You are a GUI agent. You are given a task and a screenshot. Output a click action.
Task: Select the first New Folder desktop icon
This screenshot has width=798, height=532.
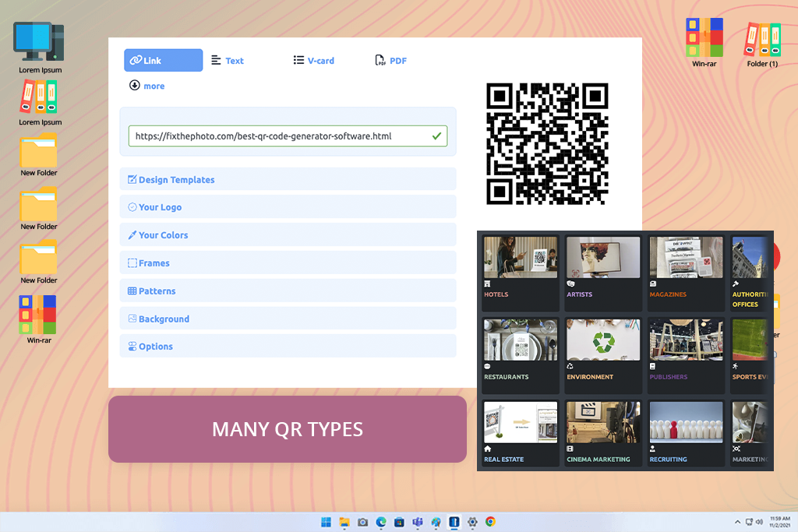point(39,155)
